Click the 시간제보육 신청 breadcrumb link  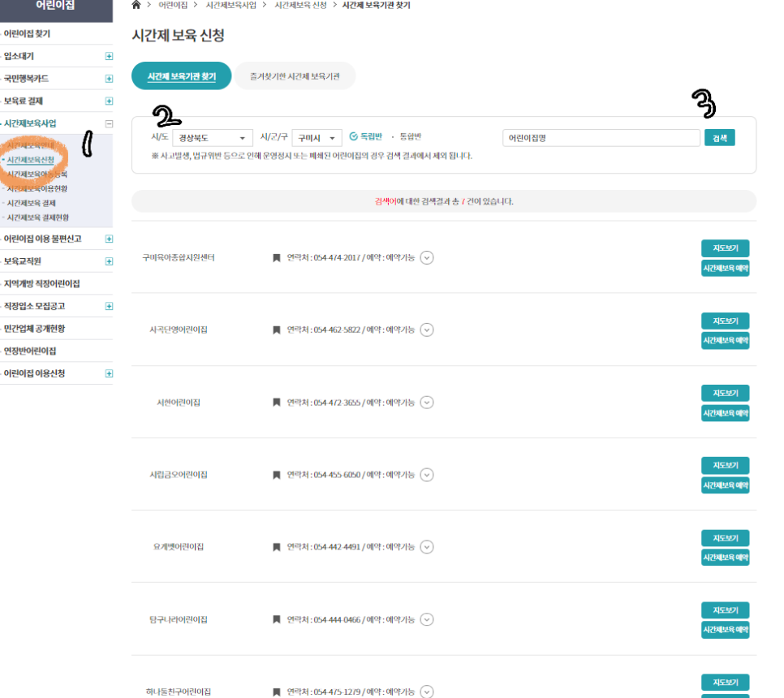click(300, 5)
